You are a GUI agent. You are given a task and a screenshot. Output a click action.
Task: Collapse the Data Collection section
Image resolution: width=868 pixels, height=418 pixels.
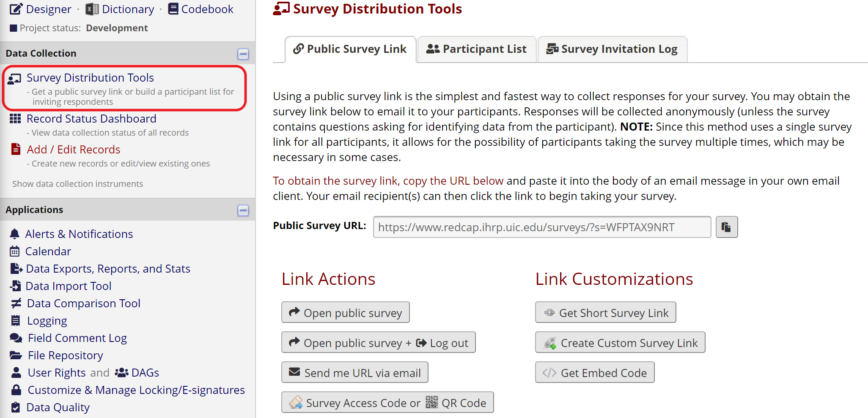click(243, 53)
